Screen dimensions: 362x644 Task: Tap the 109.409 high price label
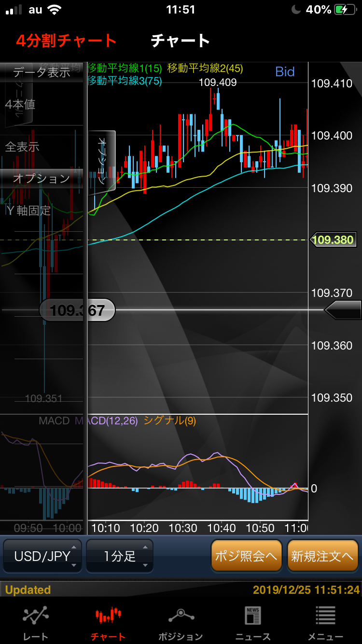point(218,83)
